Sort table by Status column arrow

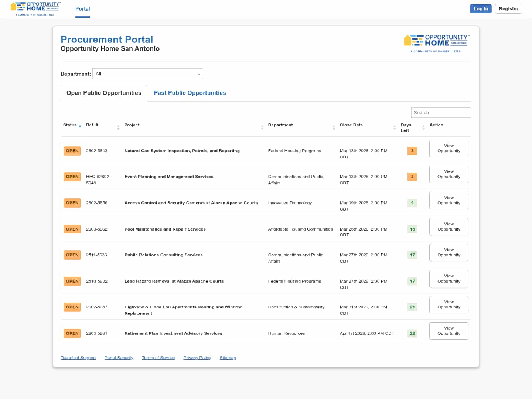pos(80,126)
